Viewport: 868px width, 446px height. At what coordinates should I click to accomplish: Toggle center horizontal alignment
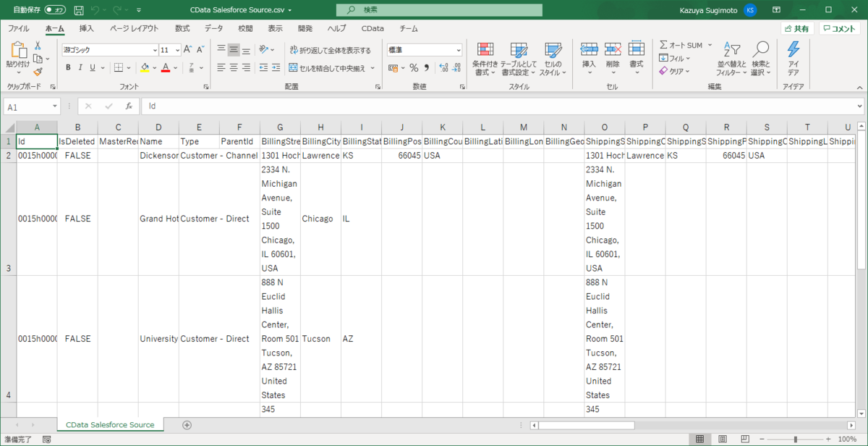pyautogui.click(x=234, y=67)
